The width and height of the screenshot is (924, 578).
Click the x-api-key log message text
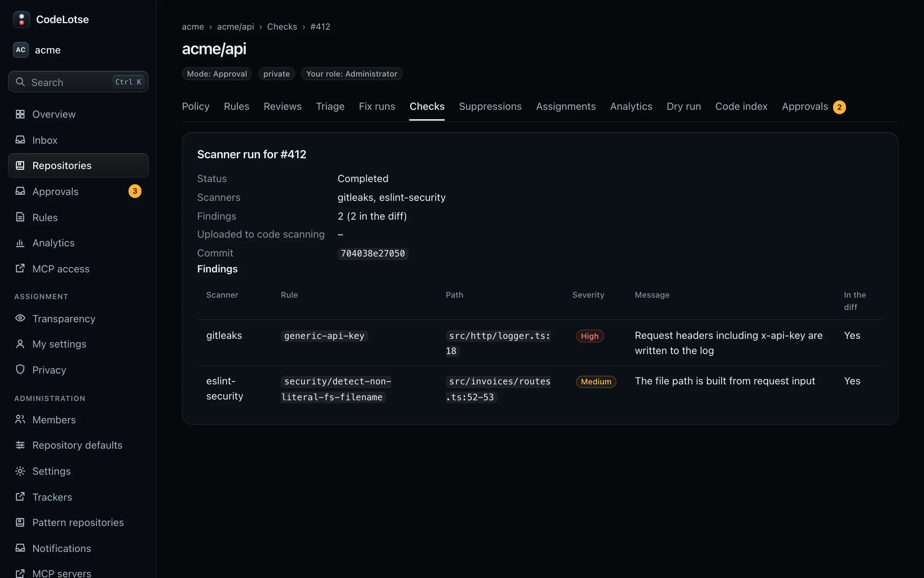click(728, 343)
